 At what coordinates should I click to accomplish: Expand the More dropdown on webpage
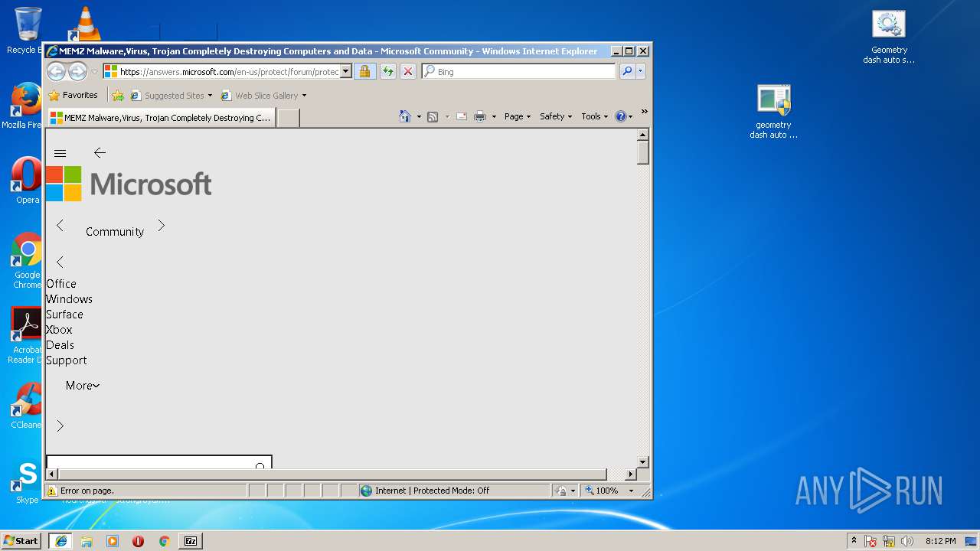[83, 385]
